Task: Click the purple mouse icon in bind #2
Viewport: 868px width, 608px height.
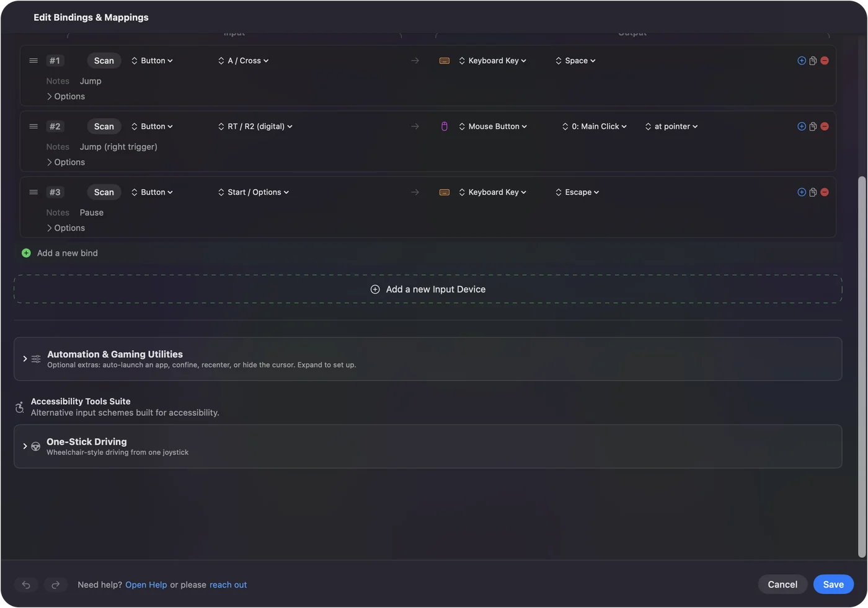Action: point(444,126)
